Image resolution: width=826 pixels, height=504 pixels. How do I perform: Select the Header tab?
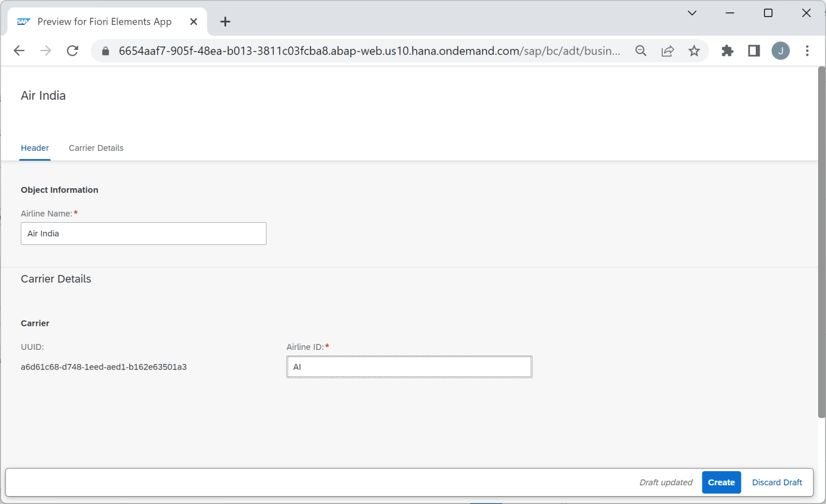[35, 148]
